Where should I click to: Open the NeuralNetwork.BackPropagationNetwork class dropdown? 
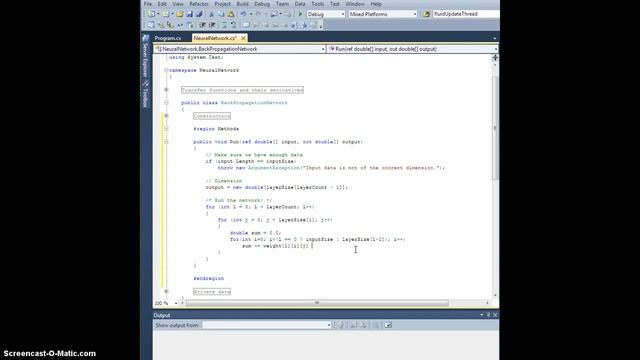pos(323,49)
